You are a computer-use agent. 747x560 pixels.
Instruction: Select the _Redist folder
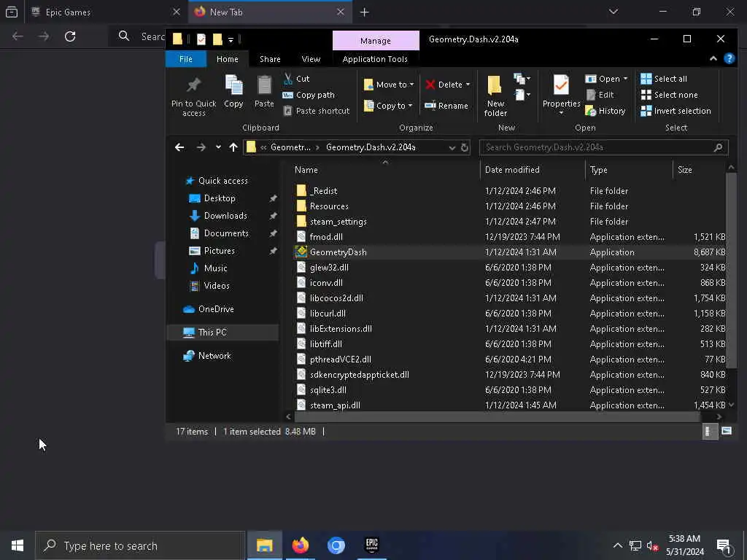[x=323, y=191]
